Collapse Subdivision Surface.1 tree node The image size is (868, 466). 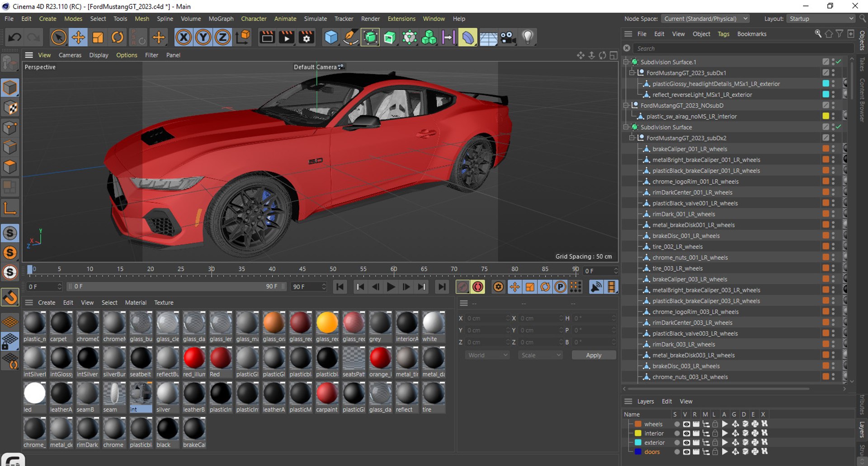point(627,62)
